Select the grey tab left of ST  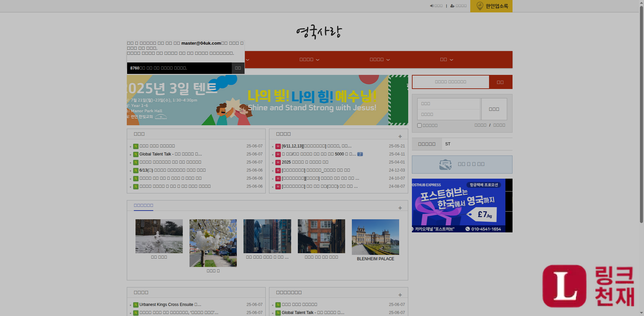[x=427, y=144]
